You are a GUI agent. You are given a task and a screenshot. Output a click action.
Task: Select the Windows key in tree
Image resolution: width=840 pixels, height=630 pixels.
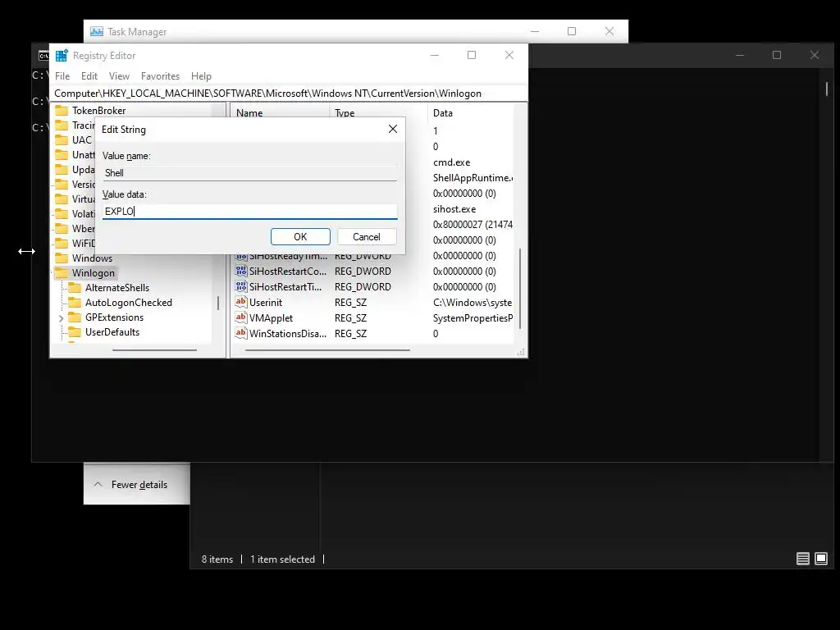point(92,258)
